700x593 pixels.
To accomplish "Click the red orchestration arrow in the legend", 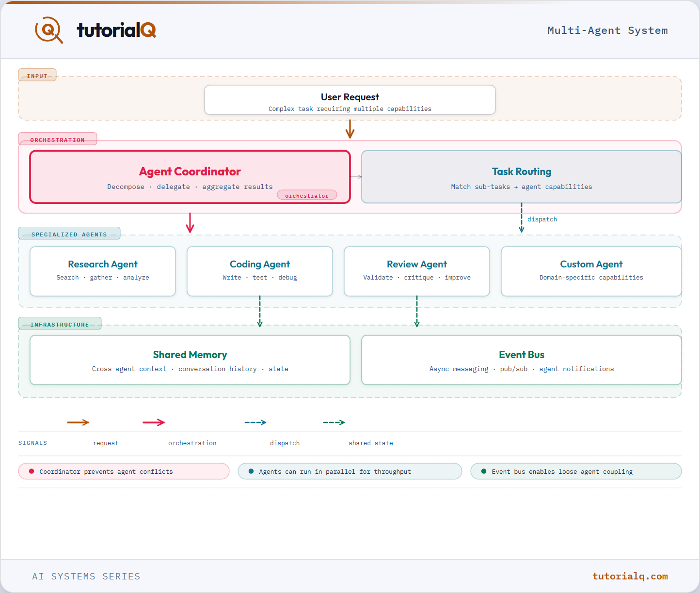I will tap(154, 422).
